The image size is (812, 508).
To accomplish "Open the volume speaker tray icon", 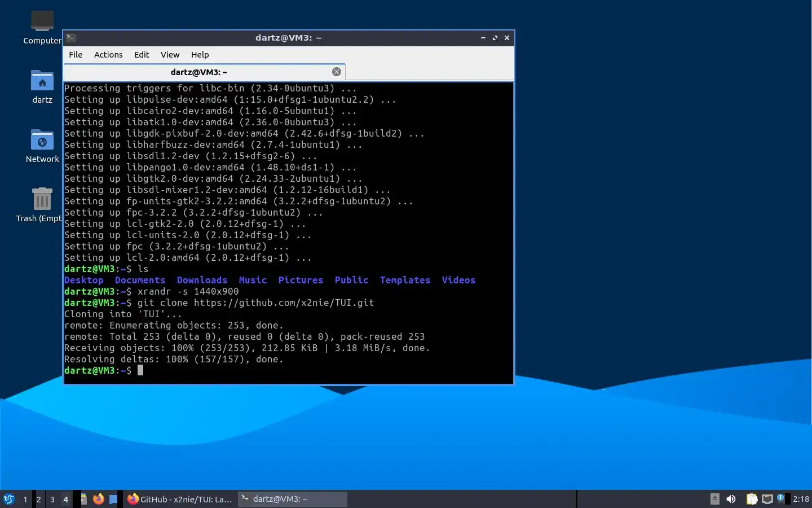I will 731,499.
